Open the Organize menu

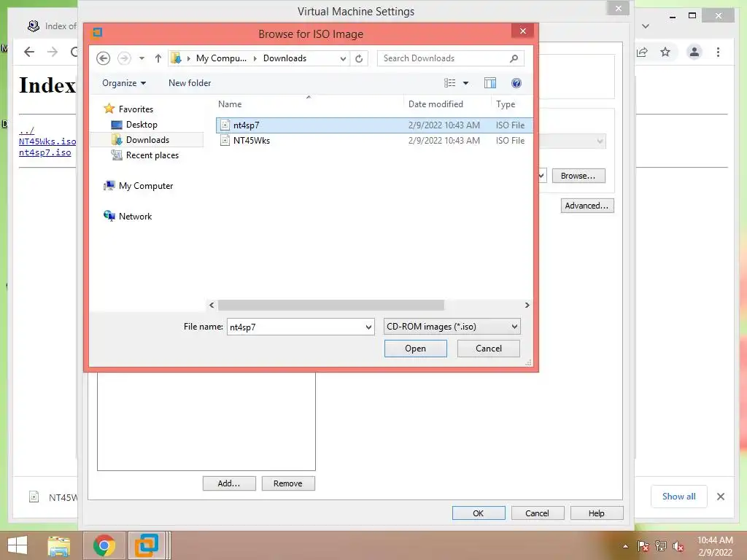pyautogui.click(x=124, y=83)
